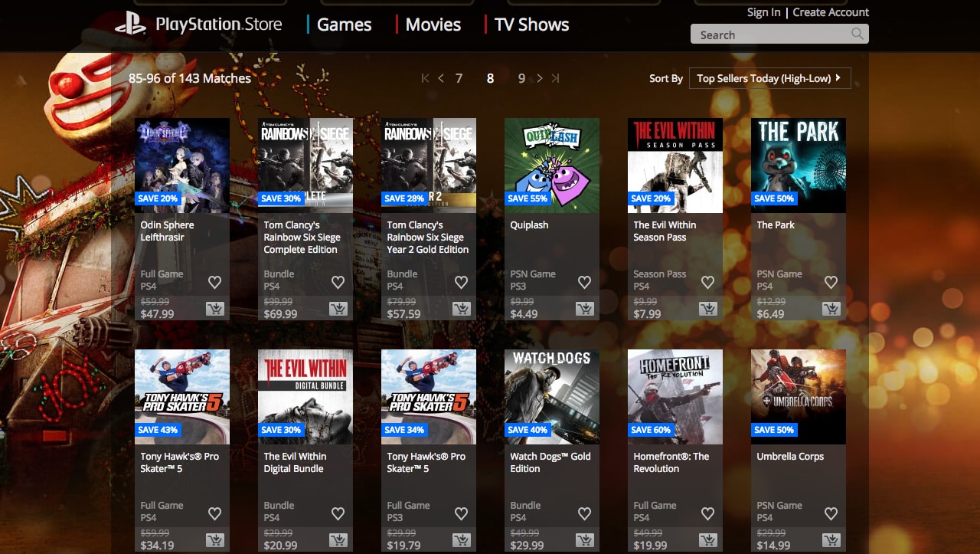Add Rainbow Six Siege Complete Edition to cart
This screenshot has height=554, width=980.
pyautogui.click(x=338, y=309)
